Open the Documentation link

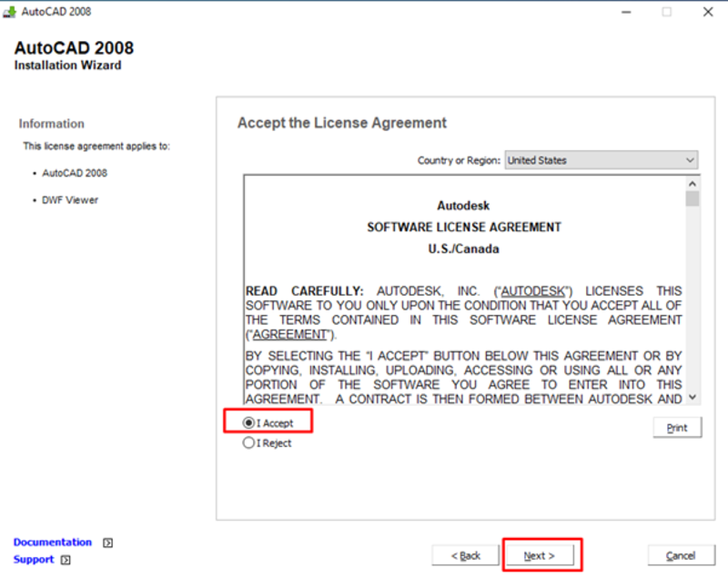pyautogui.click(x=53, y=542)
